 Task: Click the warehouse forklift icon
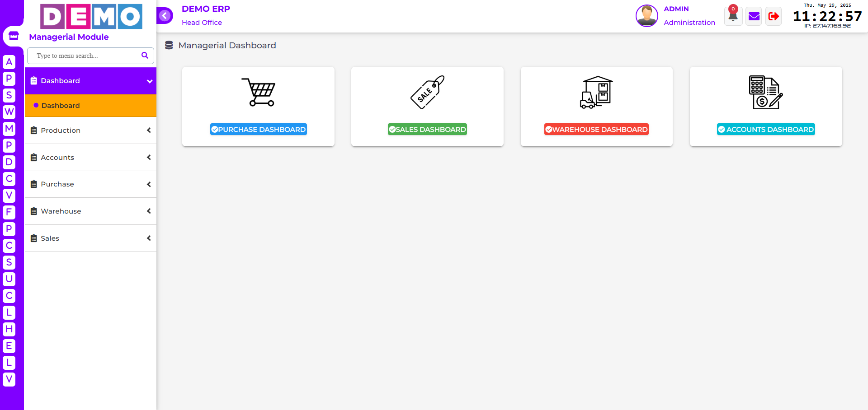(x=596, y=92)
